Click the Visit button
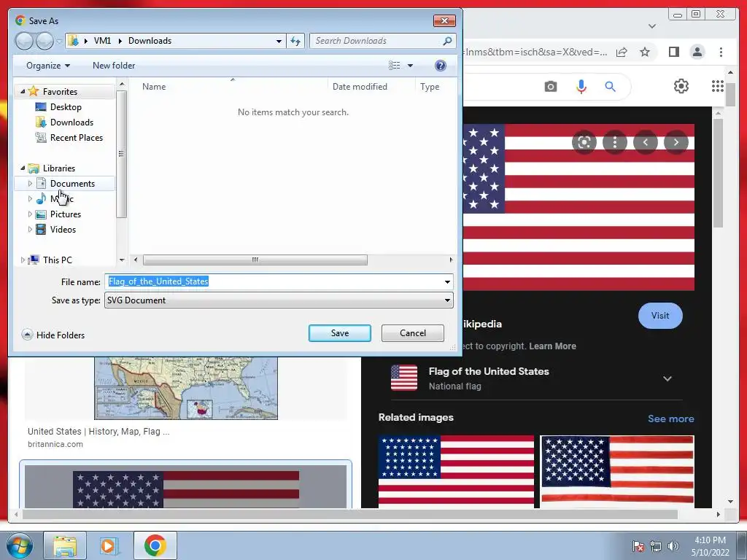The height and width of the screenshot is (560, 747). [x=660, y=316]
